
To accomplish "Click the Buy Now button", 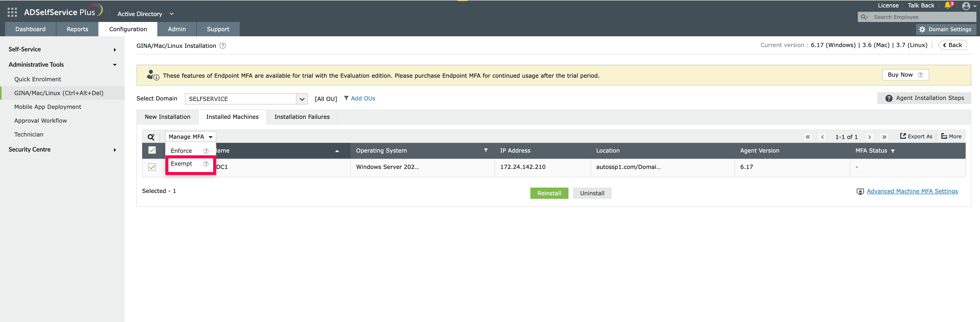I will (905, 75).
